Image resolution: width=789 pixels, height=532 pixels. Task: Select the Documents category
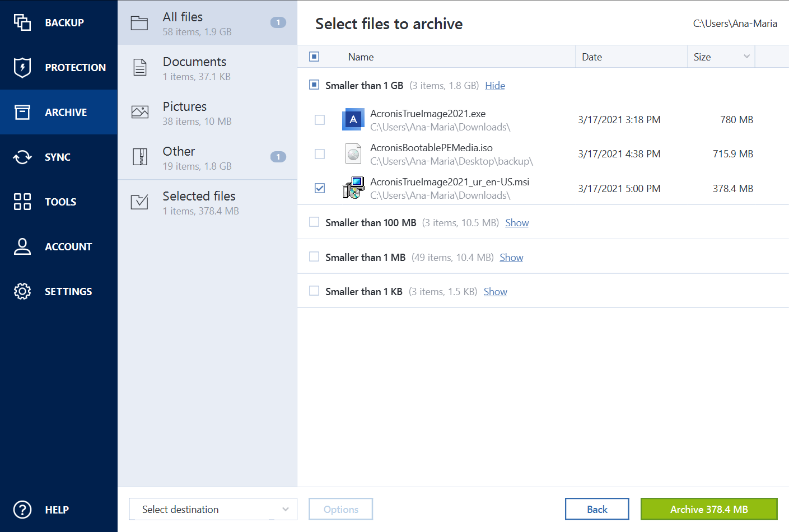[207, 67]
